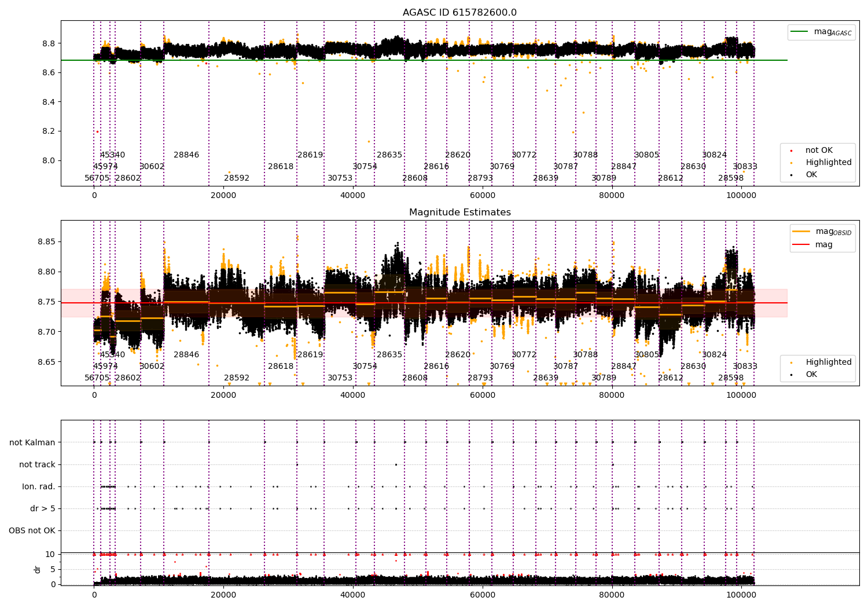Image resolution: width=868 pixels, height=608 pixels.
Task: Click OBSID label 28608 in top plot
Action: pos(415,178)
